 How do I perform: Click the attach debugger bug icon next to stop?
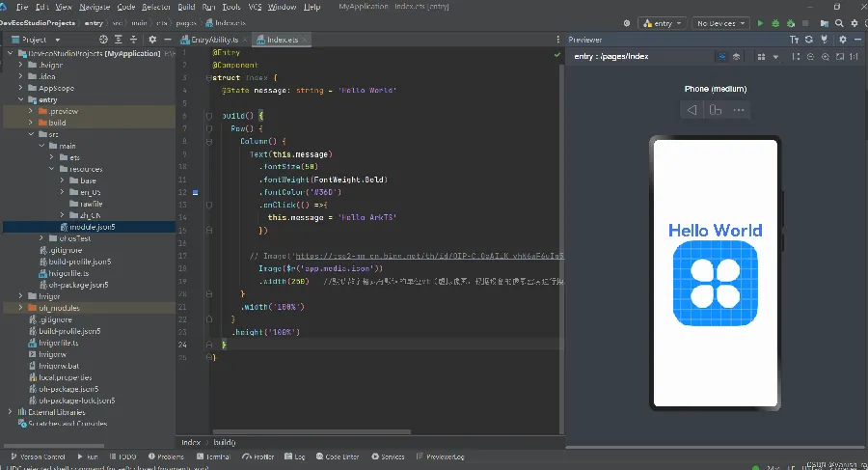[791, 23]
